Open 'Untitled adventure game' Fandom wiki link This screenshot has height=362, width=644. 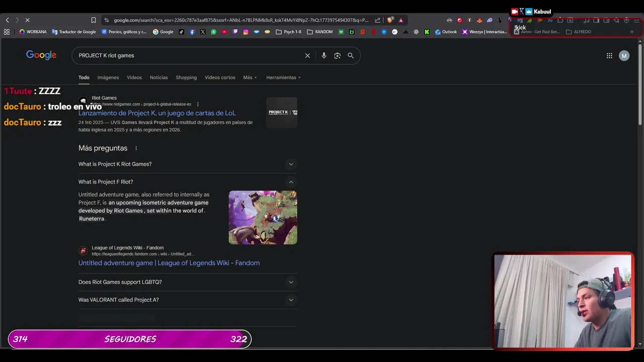[169, 263]
